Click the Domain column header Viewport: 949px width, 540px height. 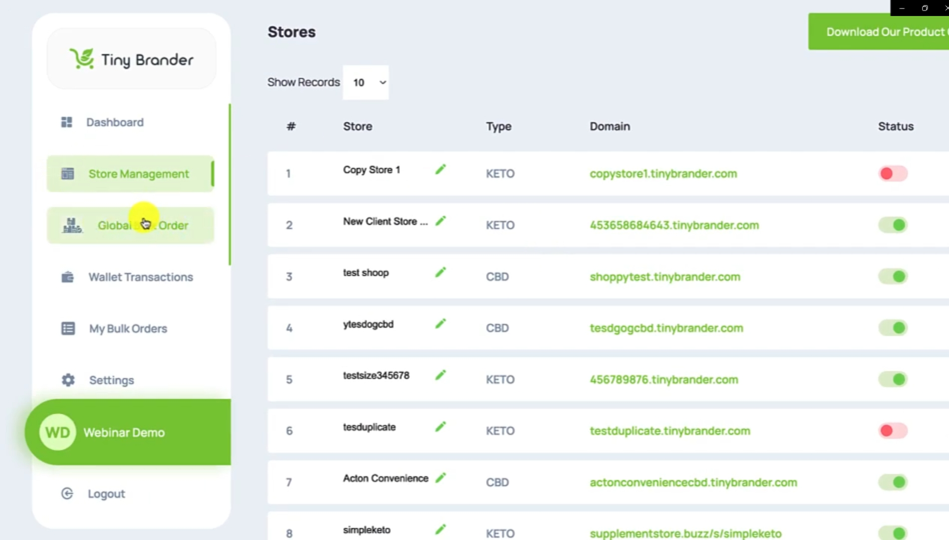pyautogui.click(x=610, y=127)
